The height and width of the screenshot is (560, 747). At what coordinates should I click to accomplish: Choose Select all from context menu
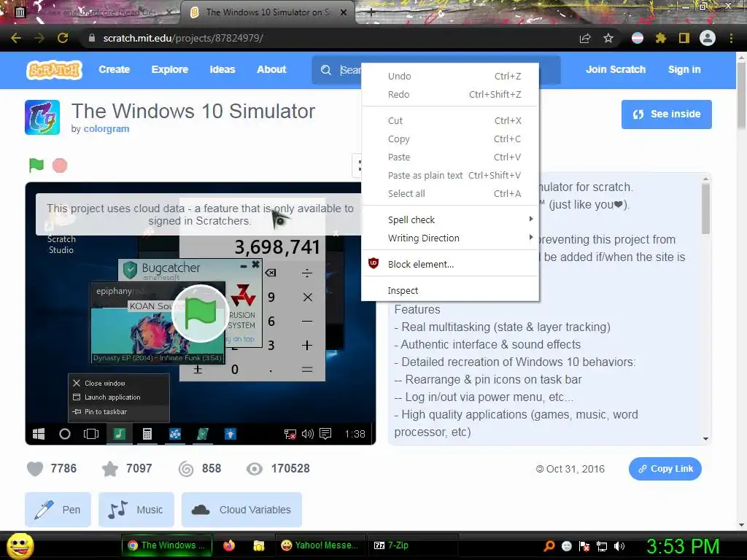(450, 193)
